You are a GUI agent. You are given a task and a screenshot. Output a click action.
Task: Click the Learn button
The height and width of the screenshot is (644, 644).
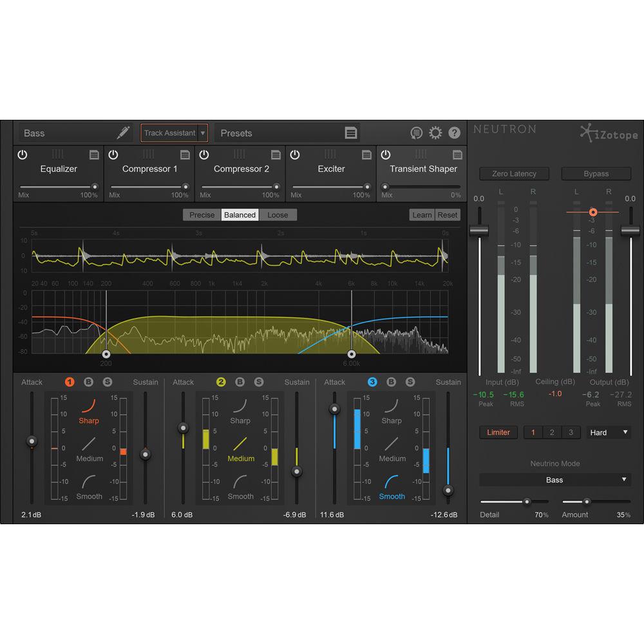(421, 214)
